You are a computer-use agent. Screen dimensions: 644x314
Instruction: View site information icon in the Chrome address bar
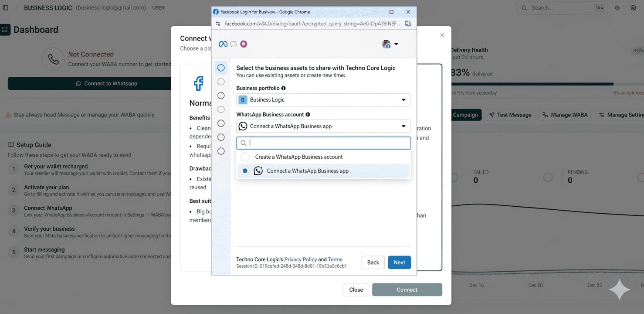click(x=218, y=24)
